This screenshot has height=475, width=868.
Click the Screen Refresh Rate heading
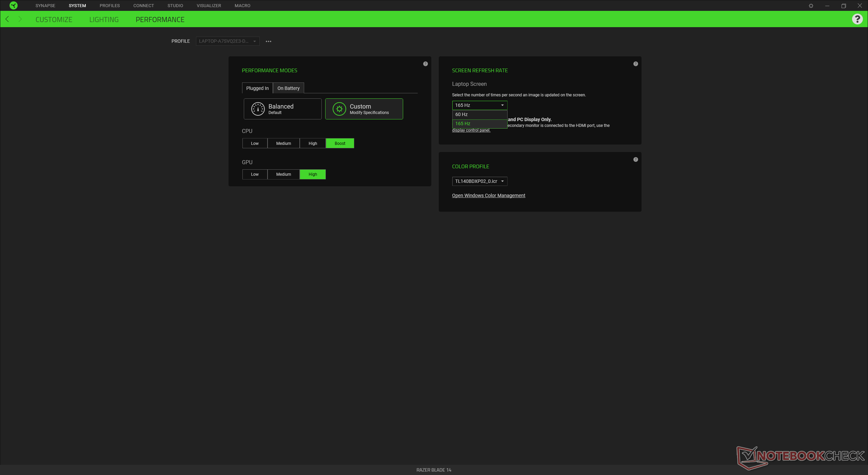tap(480, 71)
